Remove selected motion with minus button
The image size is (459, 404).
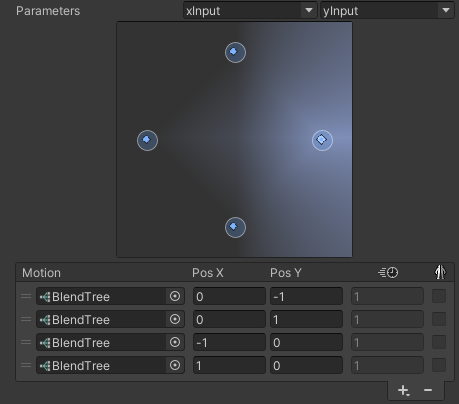pos(428,390)
